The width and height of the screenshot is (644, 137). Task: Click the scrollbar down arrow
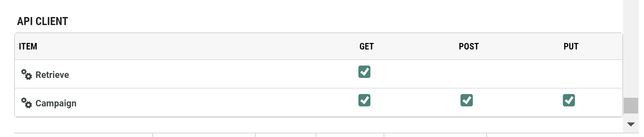[x=631, y=124]
